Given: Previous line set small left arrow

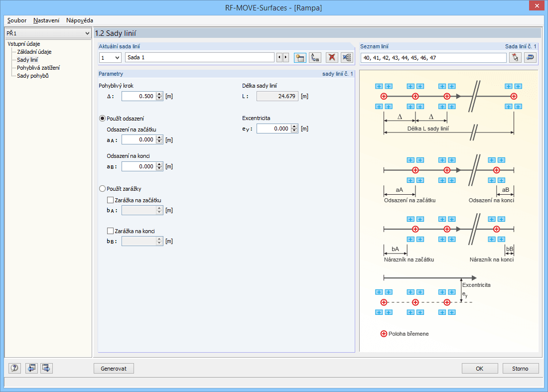Looking at the screenshot, I should [x=279, y=57].
